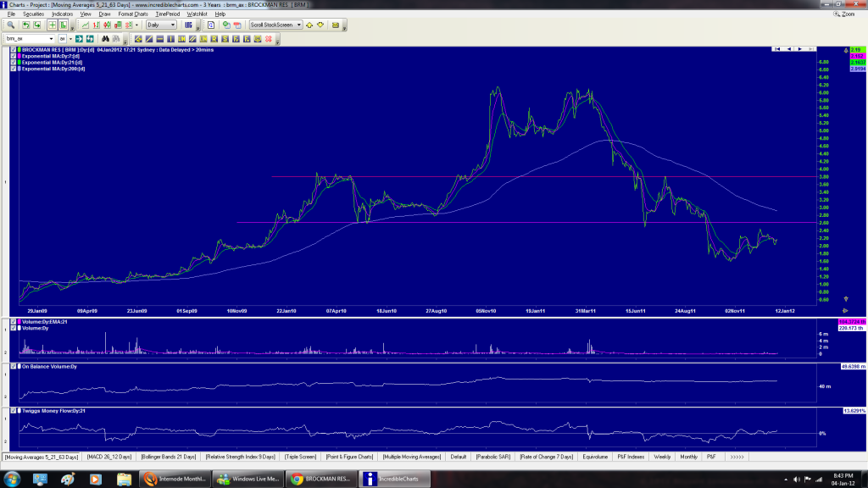
Task: Click green 2.19 price value swatch
Action: 858,50
